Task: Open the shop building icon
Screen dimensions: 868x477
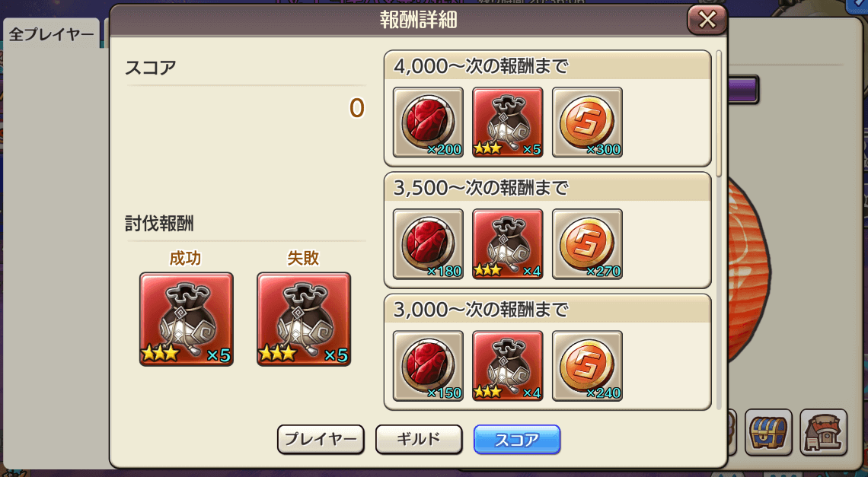Action: (x=824, y=432)
